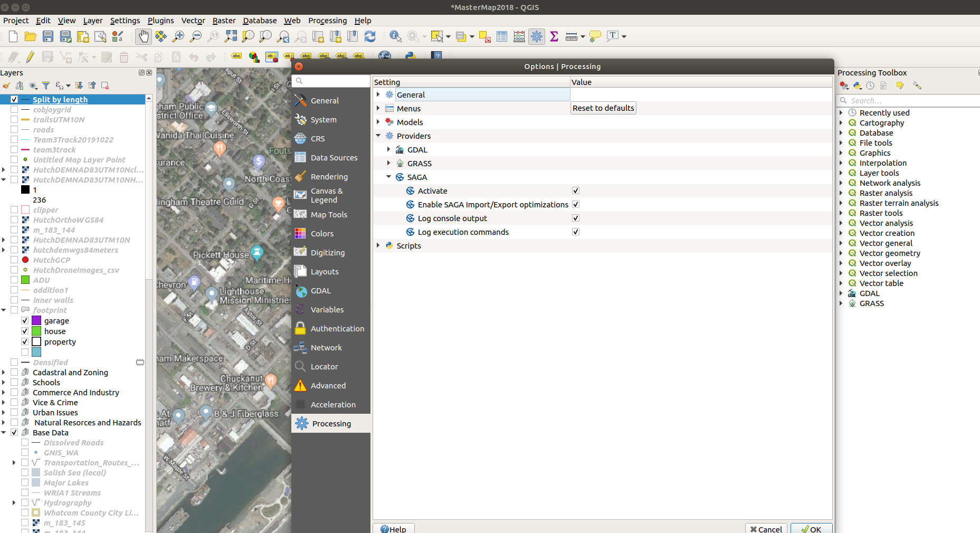
Task: Open Advanced section with warning icon
Action: pyautogui.click(x=331, y=385)
